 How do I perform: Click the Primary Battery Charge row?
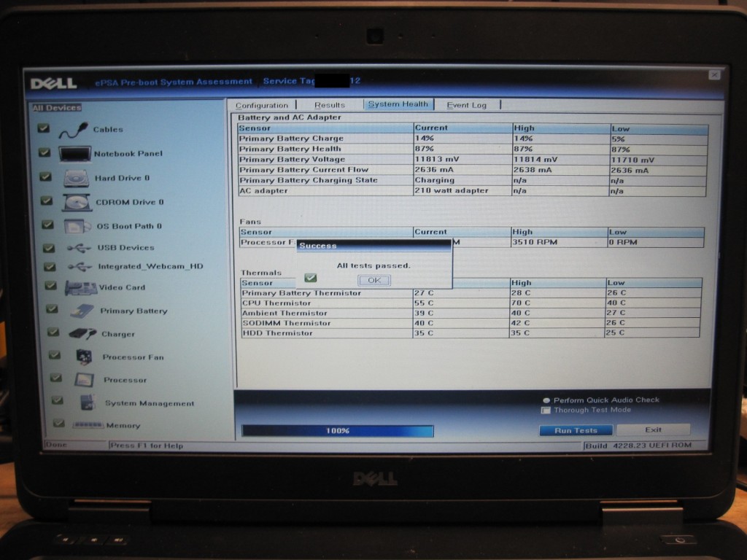[472, 139]
